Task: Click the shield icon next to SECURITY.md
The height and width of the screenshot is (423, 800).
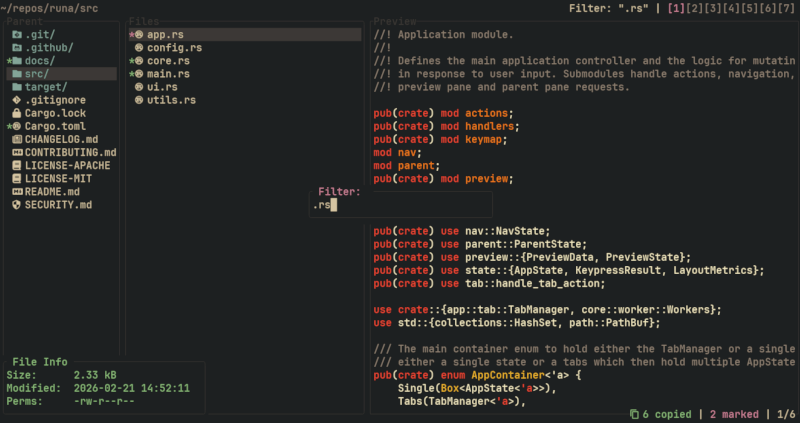Action: (x=17, y=205)
